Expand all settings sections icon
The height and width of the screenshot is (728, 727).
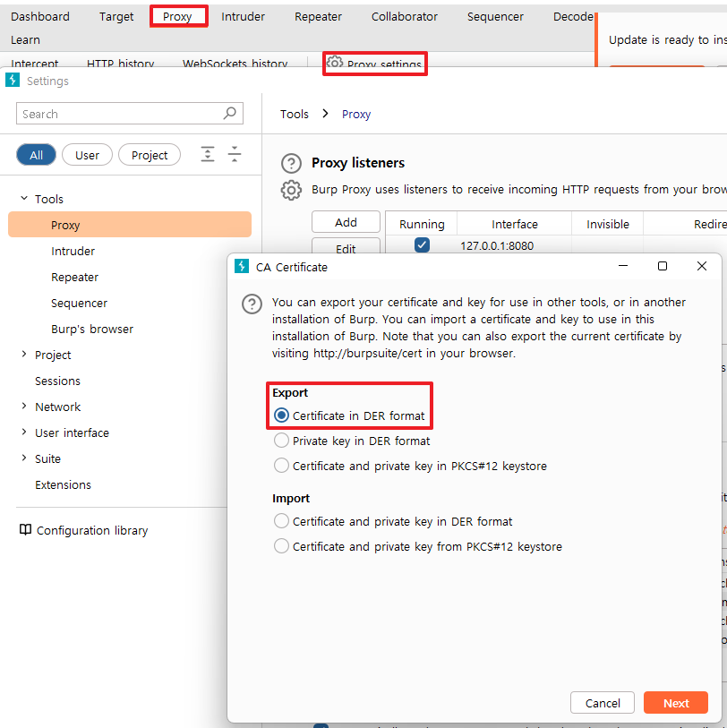pyautogui.click(x=208, y=154)
